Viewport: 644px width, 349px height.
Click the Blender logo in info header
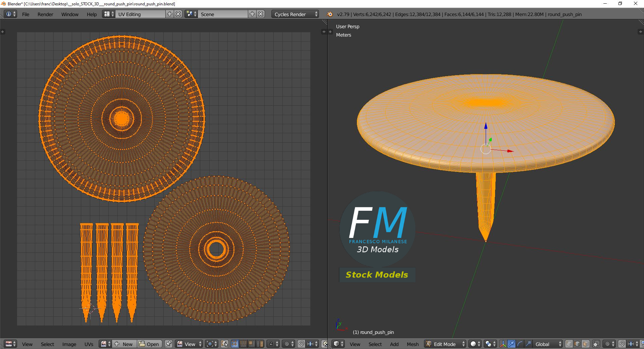[x=330, y=14]
